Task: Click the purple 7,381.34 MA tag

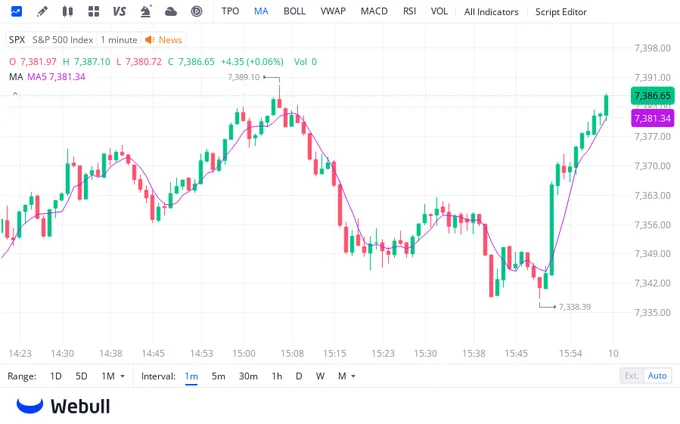Action: (653, 118)
